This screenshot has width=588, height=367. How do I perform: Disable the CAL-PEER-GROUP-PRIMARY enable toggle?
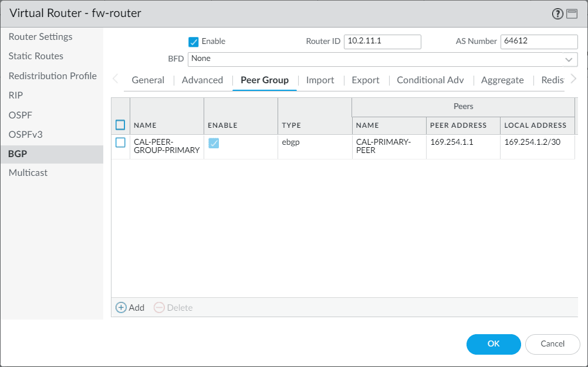[214, 142]
